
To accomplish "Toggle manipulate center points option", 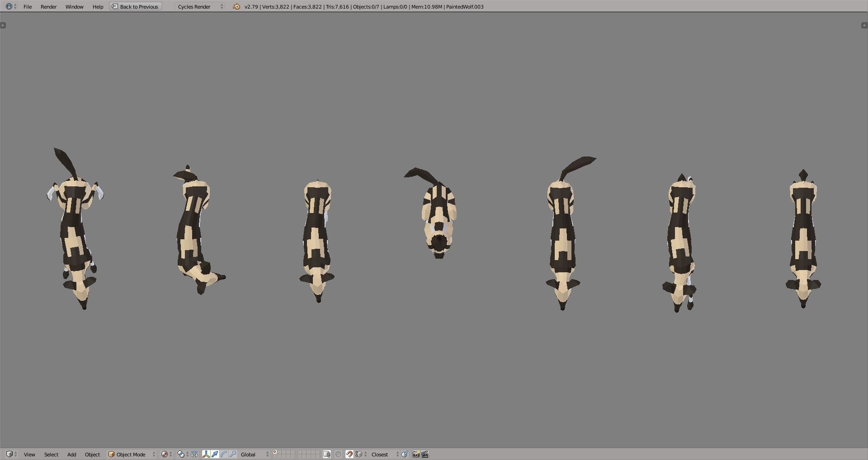I will coord(194,454).
